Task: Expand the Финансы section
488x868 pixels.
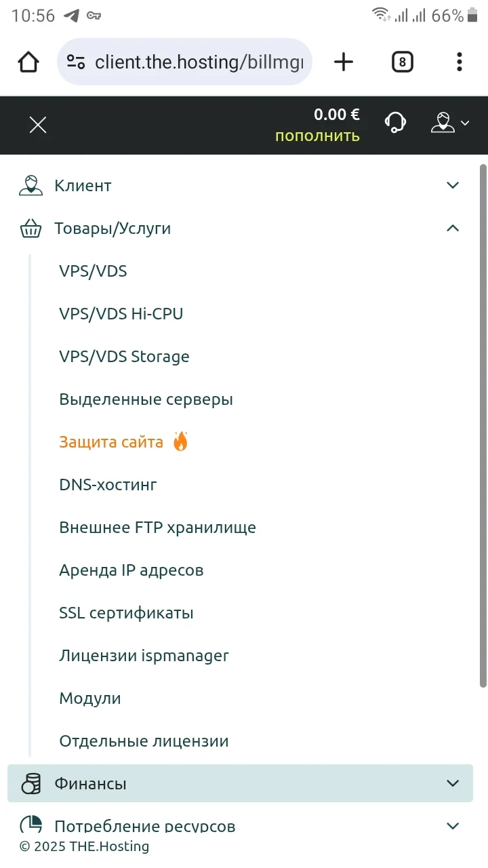Action: pyautogui.click(x=240, y=783)
